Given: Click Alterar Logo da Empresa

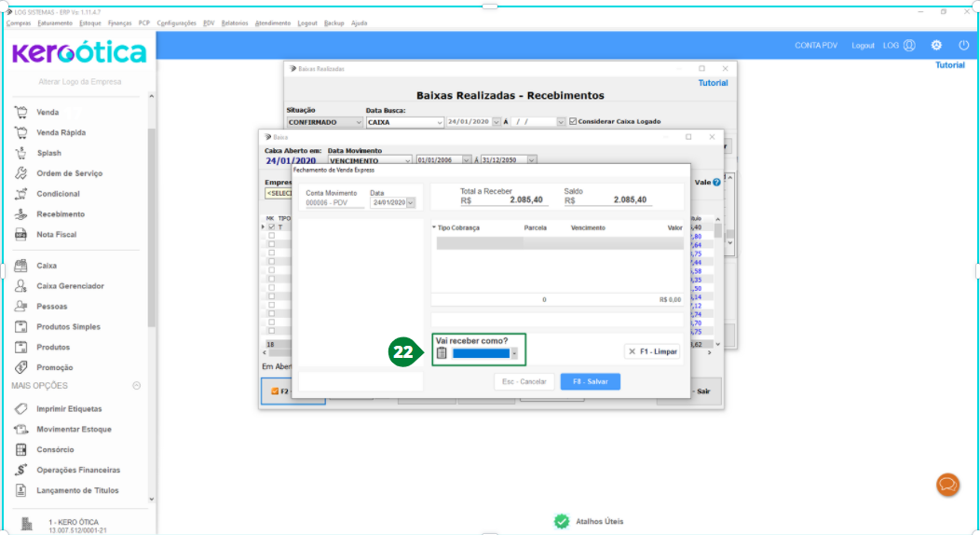Looking at the screenshot, I should coord(80,82).
